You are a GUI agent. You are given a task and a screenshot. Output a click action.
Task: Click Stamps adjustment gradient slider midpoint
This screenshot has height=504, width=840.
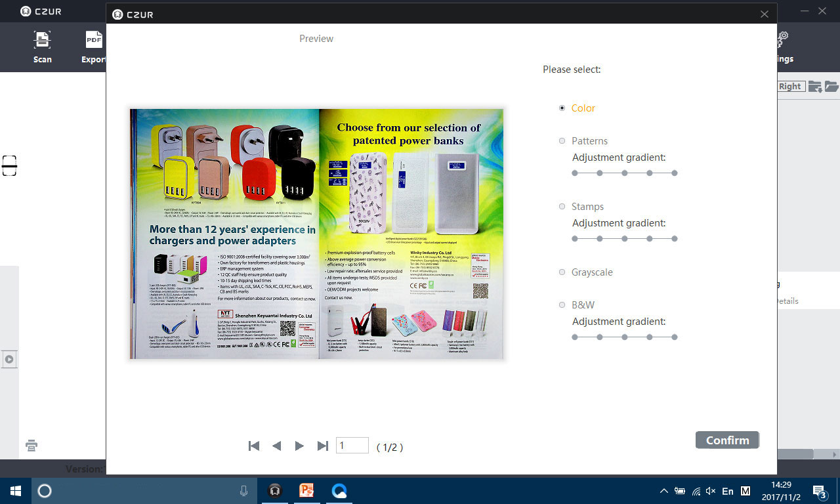pyautogui.click(x=625, y=239)
